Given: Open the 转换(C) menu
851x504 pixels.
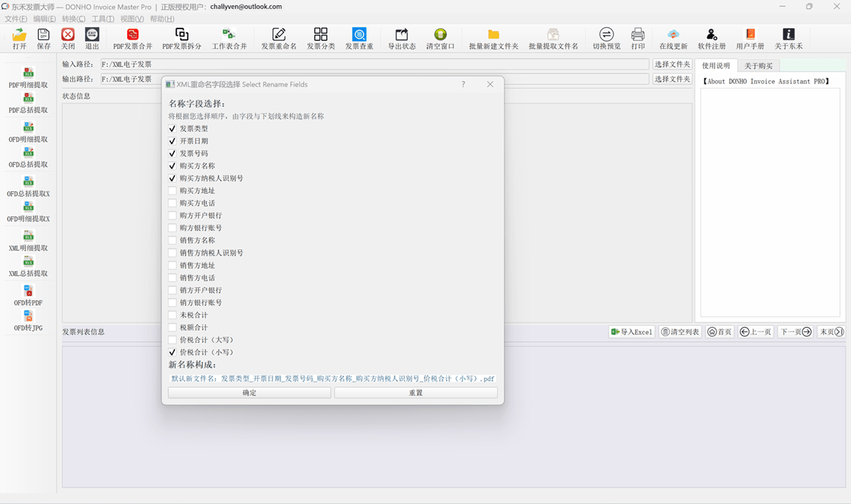Looking at the screenshot, I should (x=74, y=19).
